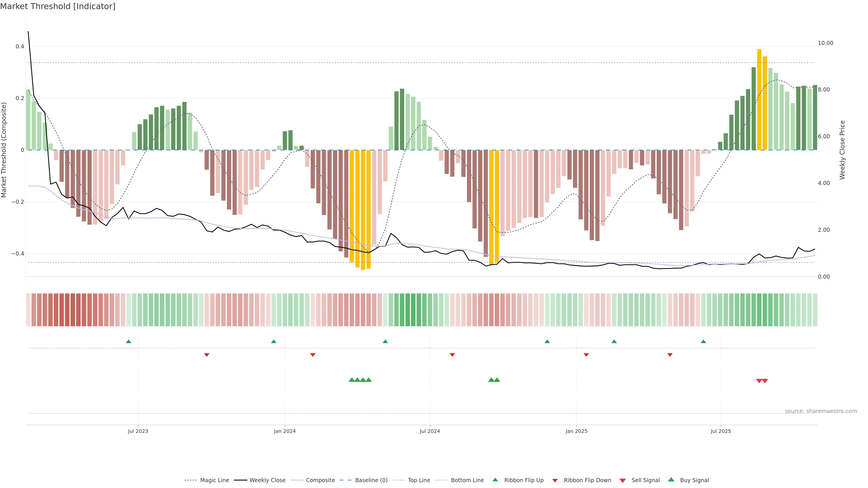The height and width of the screenshot is (488, 868).
Task: Click the Ribbon Flip Down legend icon
Action: coord(555,481)
